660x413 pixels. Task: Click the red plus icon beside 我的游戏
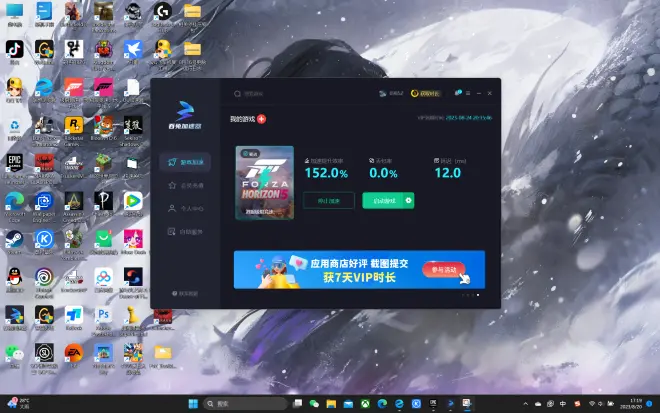click(x=262, y=119)
